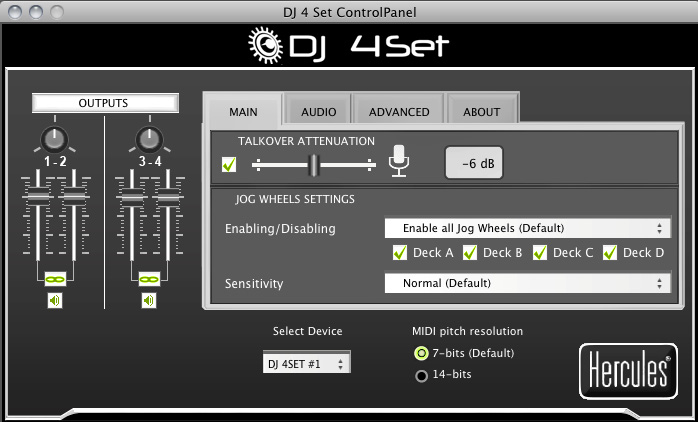
Task: Open the Enabling/Disabling jog wheels dropdown
Action: click(x=528, y=228)
